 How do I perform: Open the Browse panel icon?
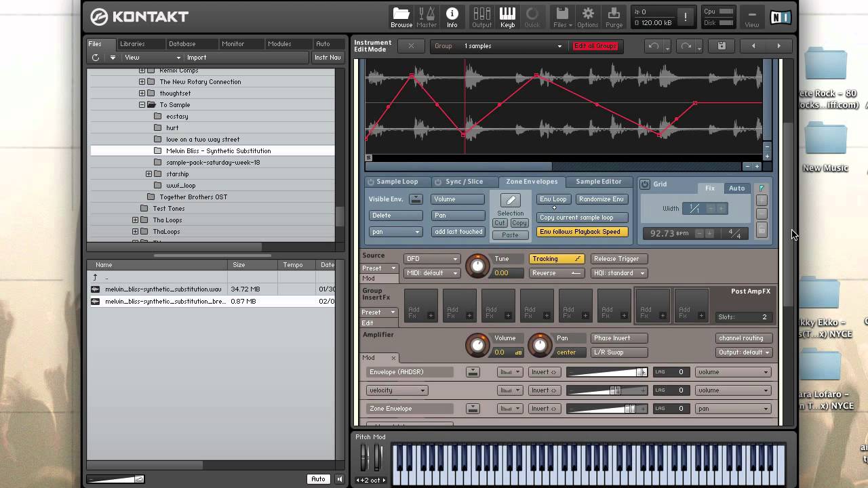pyautogui.click(x=401, y=17)
